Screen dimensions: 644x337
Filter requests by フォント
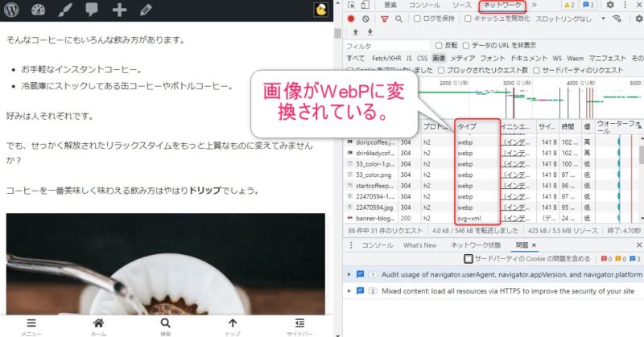[492, 58]
